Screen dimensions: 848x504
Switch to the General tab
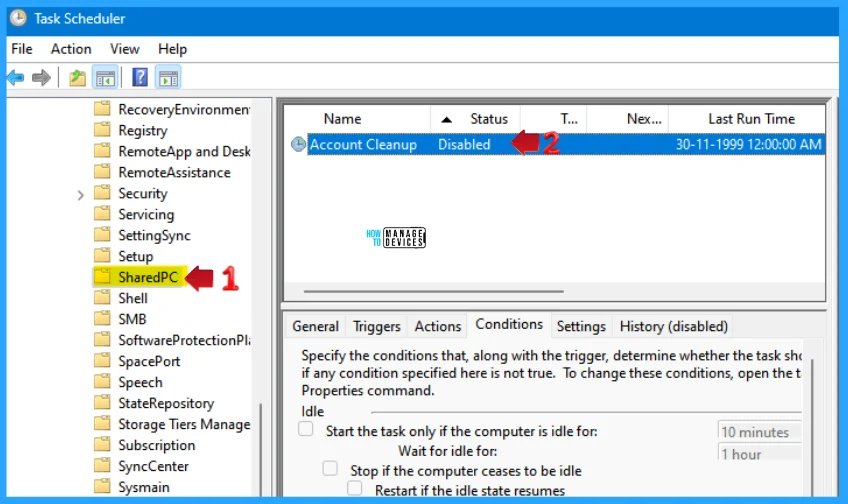(x=315, y=327)
